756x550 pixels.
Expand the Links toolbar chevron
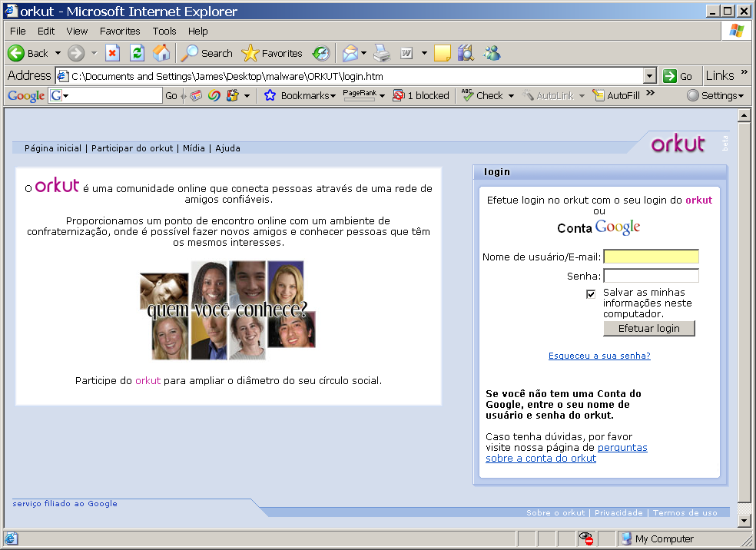[x=744, y=72]
